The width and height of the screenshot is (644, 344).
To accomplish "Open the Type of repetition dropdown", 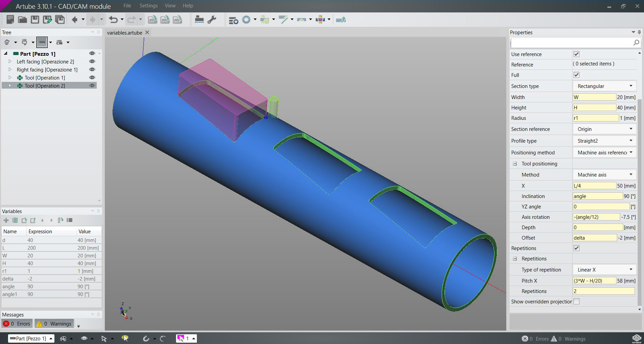I will click(x=604, y=270).
